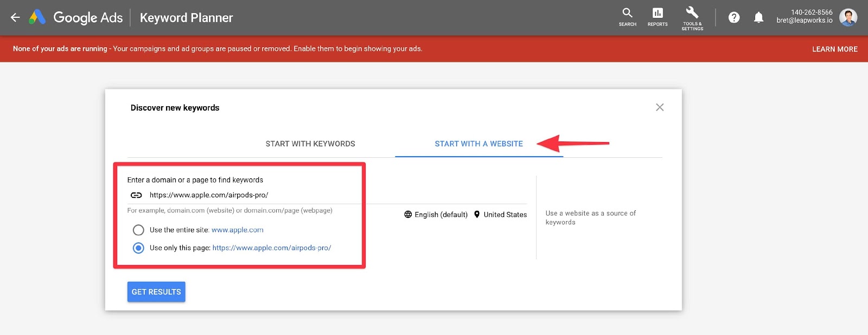868x335 pixels.
Task: Click 'Enter a domain or a page' label
Action: tap(195, 180)
